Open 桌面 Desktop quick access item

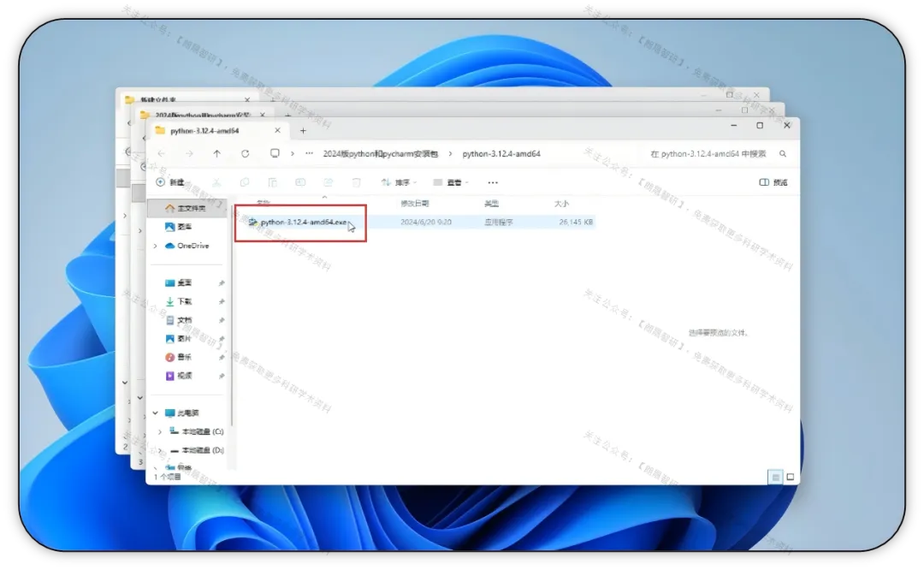179,283
